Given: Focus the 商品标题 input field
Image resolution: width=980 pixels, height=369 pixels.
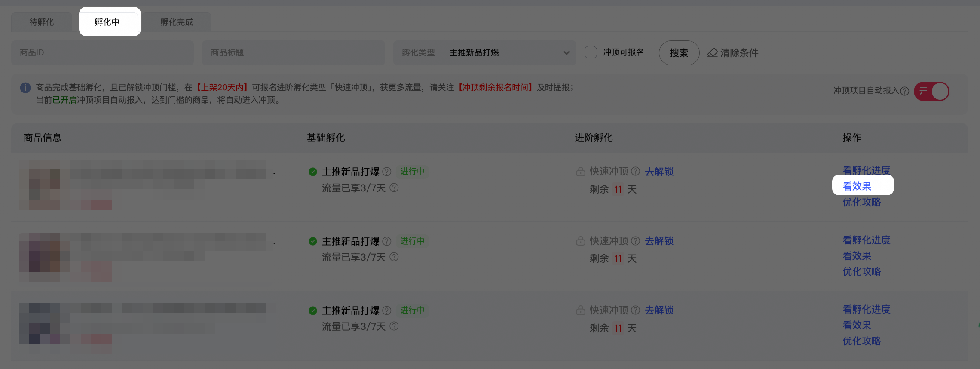Looking at the screenshot, I should click(x=294, y=53).
